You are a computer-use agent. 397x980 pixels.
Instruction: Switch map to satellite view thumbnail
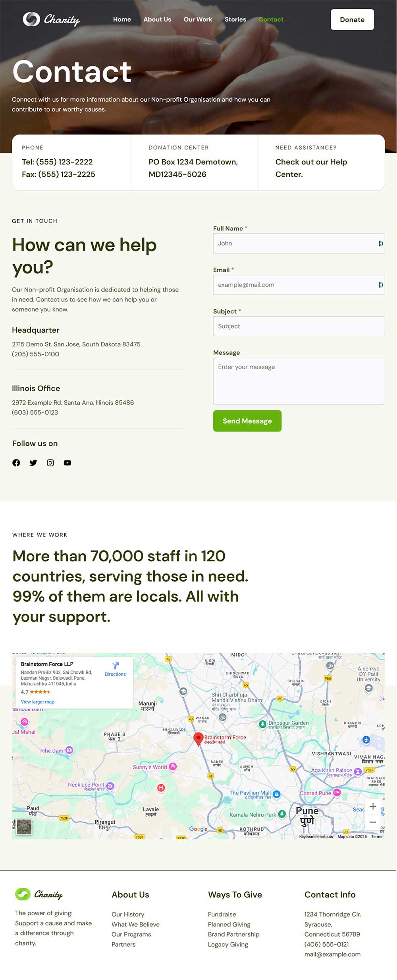[24, 827]
